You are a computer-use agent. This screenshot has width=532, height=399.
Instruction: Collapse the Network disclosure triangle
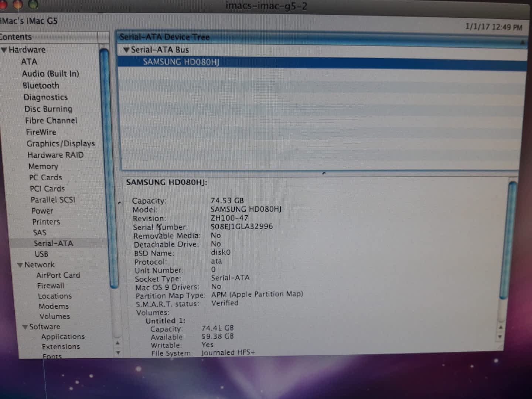click(20, 265)
